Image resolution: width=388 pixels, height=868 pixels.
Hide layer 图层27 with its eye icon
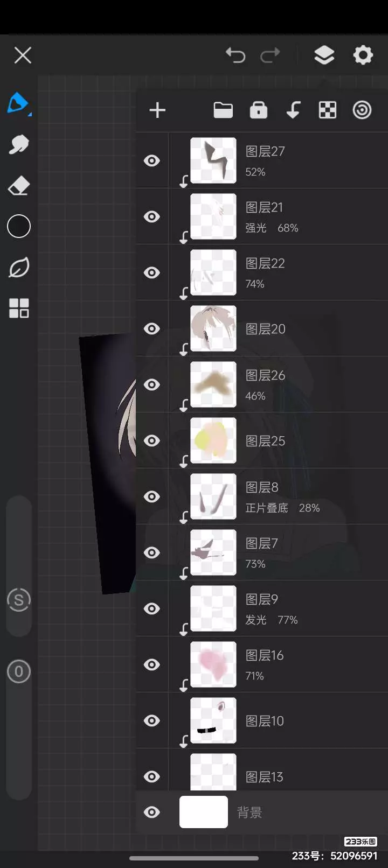(152, 160)
